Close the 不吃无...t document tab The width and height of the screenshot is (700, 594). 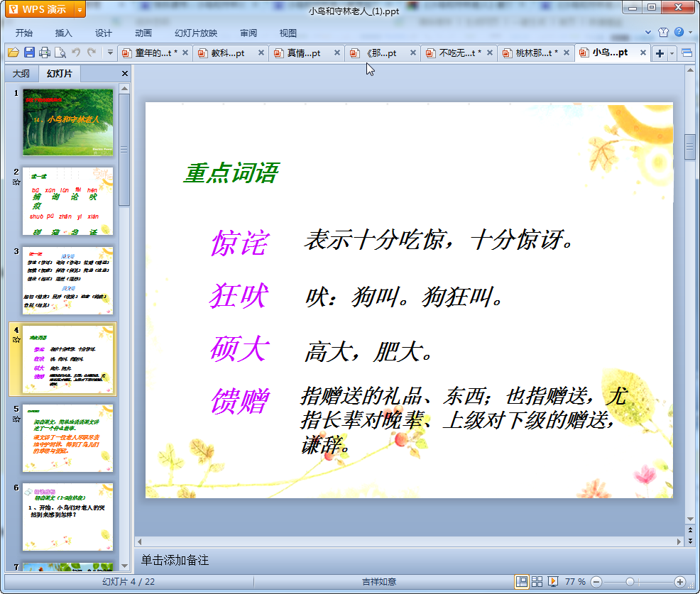(x=490, y=53)
